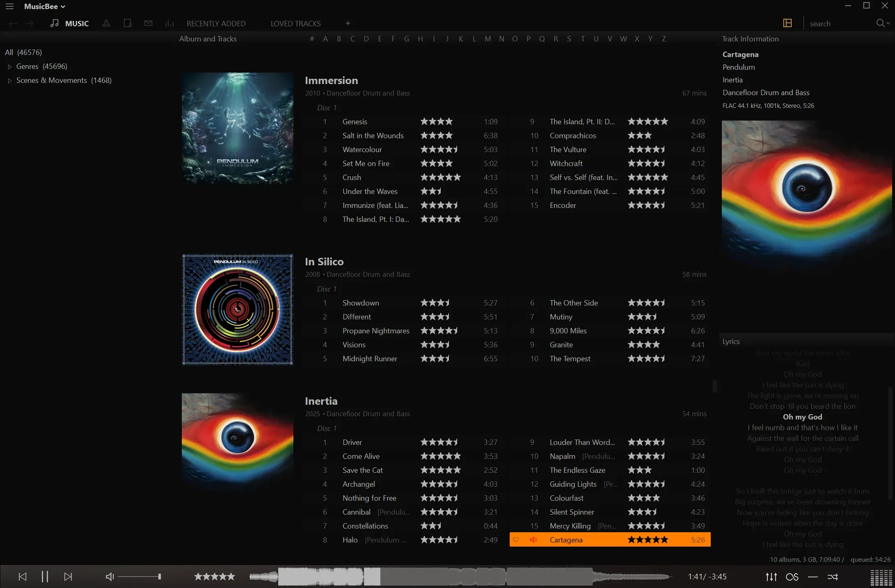
Task: Open the LOVED TRACKS tab
Action: [295, 23]
